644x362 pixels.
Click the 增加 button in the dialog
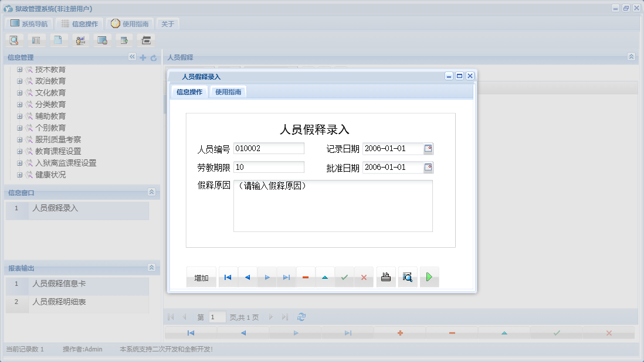201,276
